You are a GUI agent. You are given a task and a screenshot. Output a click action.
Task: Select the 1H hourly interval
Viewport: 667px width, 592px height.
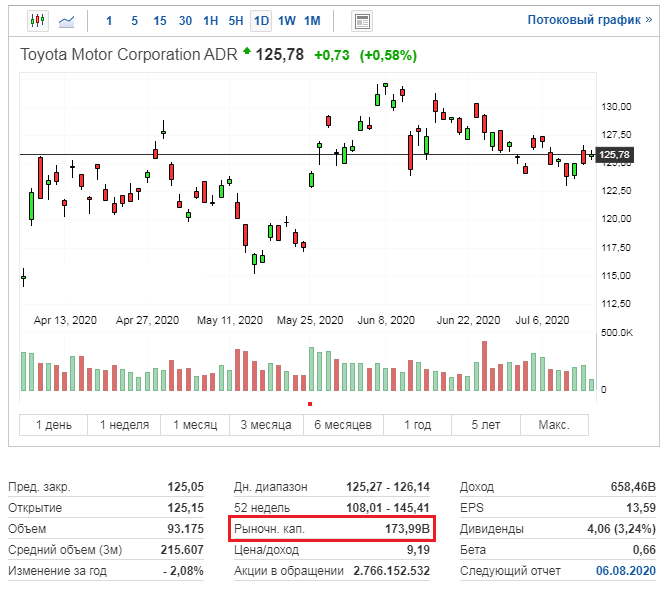210,20
